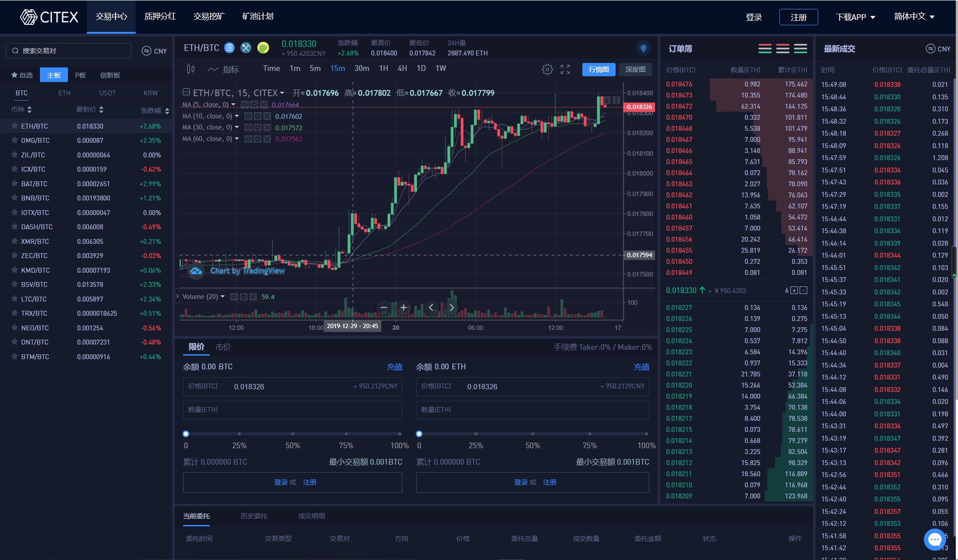The image size is (958, 560).
Task: Decrease order book decimal precision minus
Action: 804,290
